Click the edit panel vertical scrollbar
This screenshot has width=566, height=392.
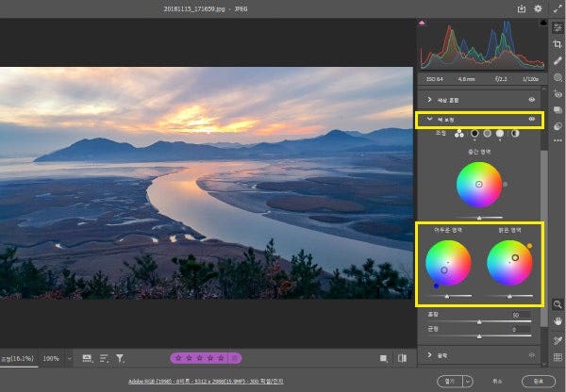click(x=543, y=238)
